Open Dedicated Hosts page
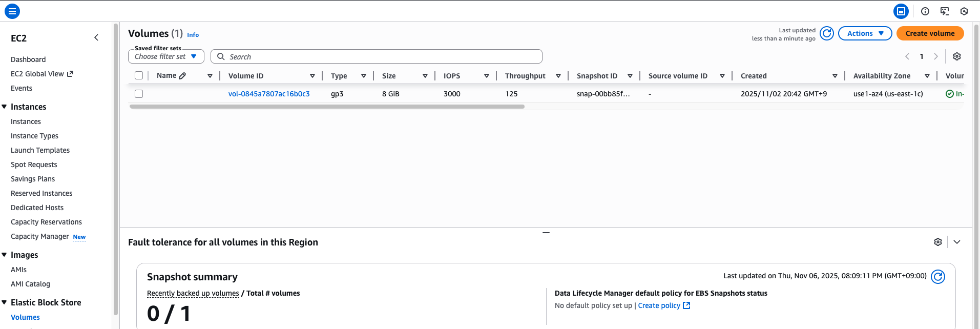980x329 pixels. 37,208
